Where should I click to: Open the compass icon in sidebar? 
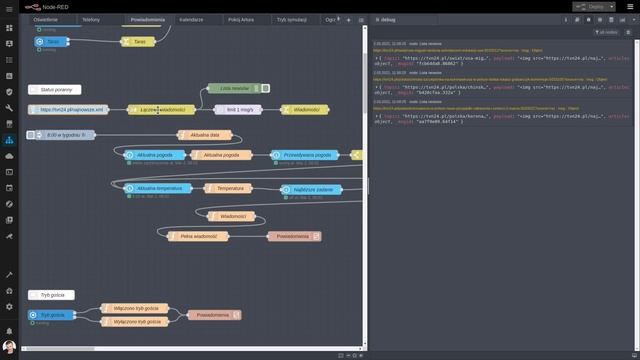tap(9, 204)
